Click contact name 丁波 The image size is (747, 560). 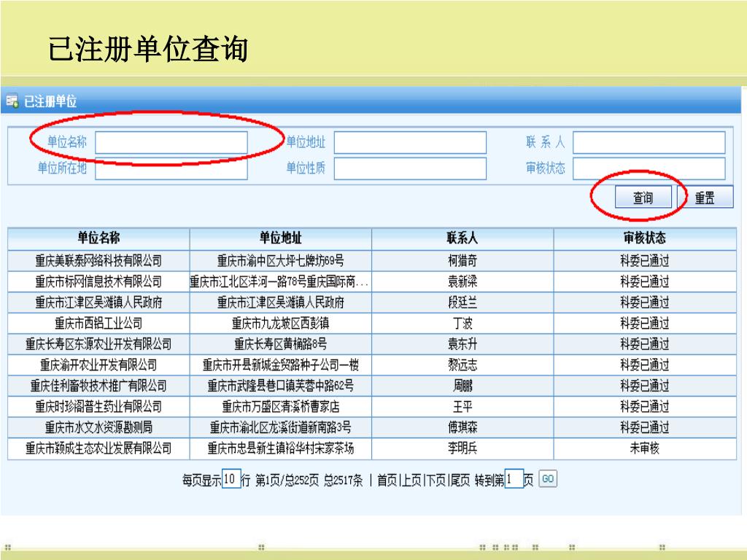tap(462, 323)
